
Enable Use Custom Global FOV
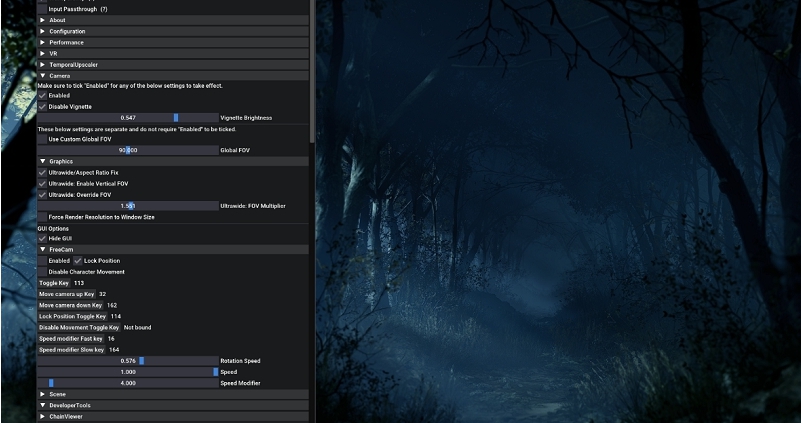(42, 139)
